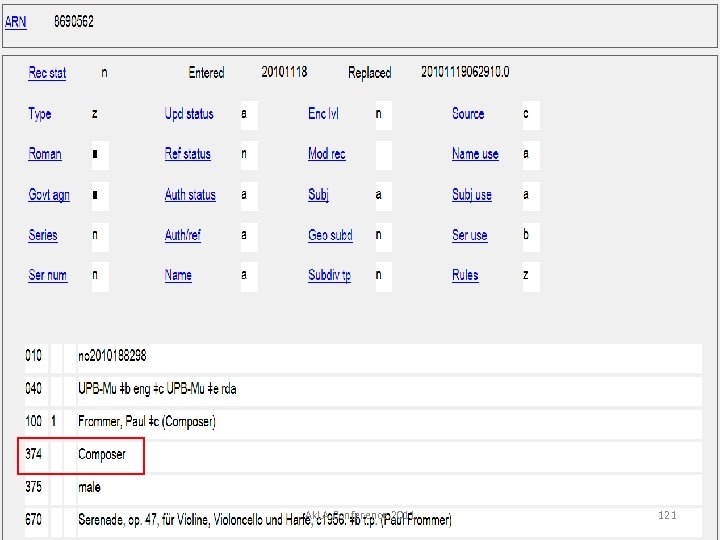Click the Rules link

coord(465,275)
